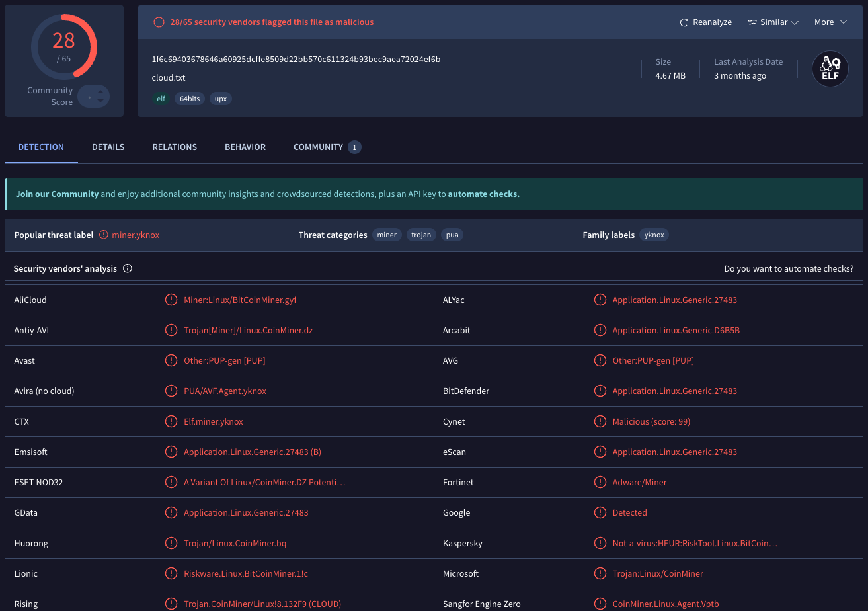This screenshot has width=868, height=611.
Task: Click the 4.67 MB size value
Action: click(670, 76)
